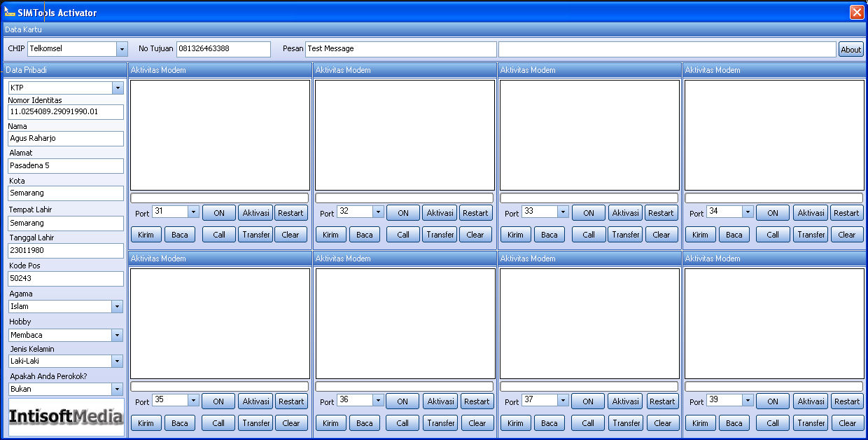Screen dimensions: 868x440
Task: Open the Port 31 dropdown
Action: tap(193, 212)
